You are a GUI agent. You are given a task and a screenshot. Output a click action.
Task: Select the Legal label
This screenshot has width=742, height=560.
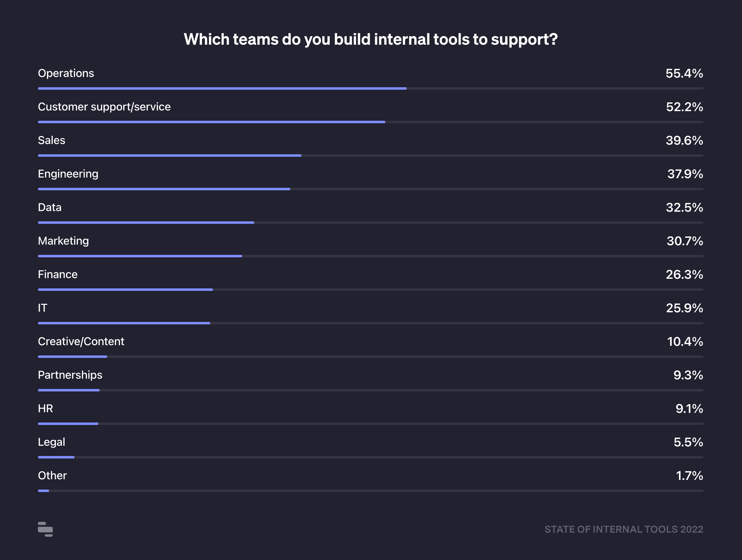(51, 442)
